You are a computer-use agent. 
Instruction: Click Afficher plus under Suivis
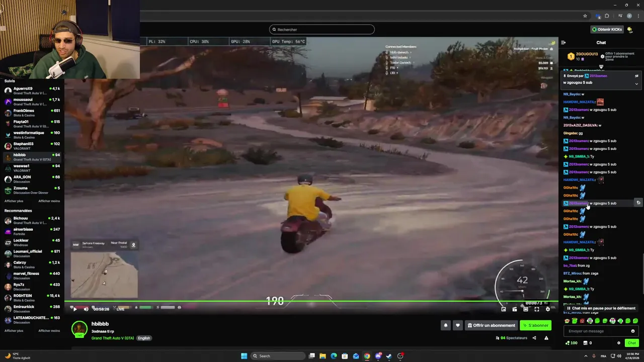click(x=14, y=201)
